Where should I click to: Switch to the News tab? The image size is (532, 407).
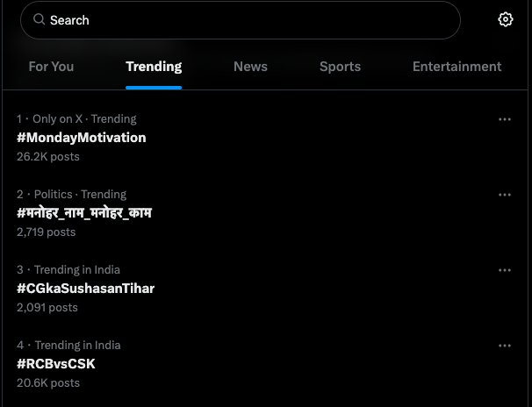pyautogui.click(x=250, y=67)
